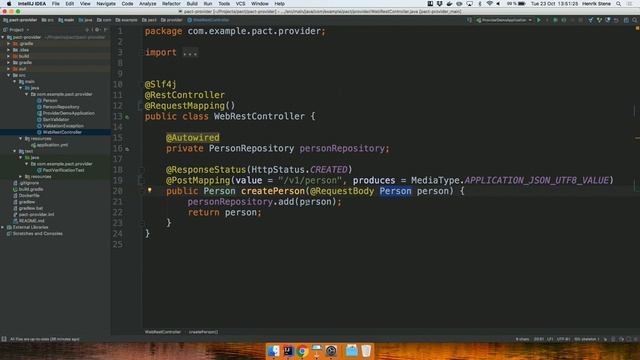Open Google Chrome from the Dock

pos(302,351)
